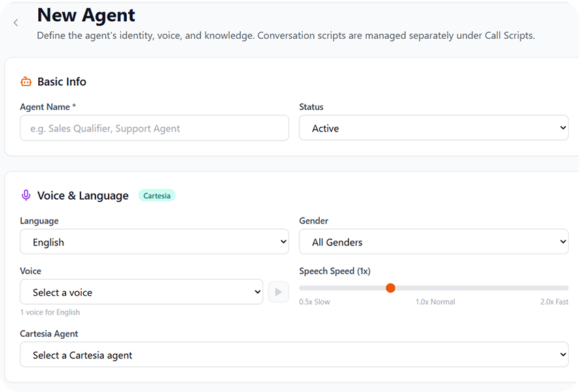
Task: Click the 0.5x Slow slider label
Action: coord(314,302)
